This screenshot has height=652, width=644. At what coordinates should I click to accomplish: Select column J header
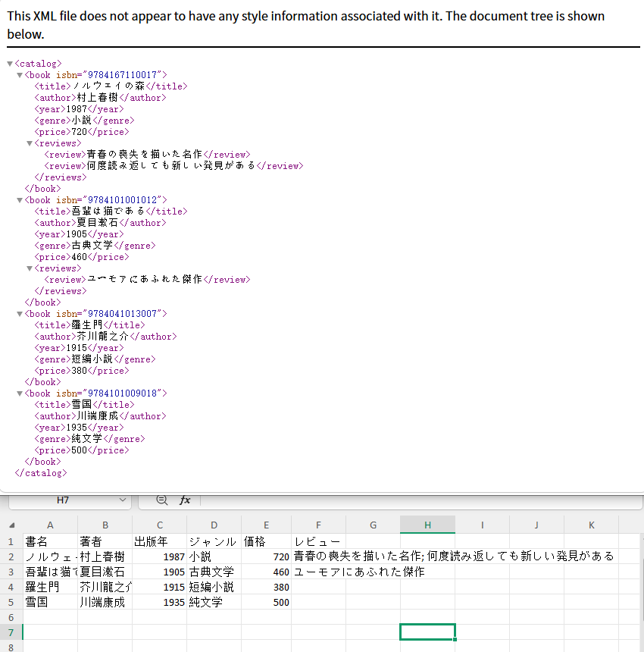point(537,525)
